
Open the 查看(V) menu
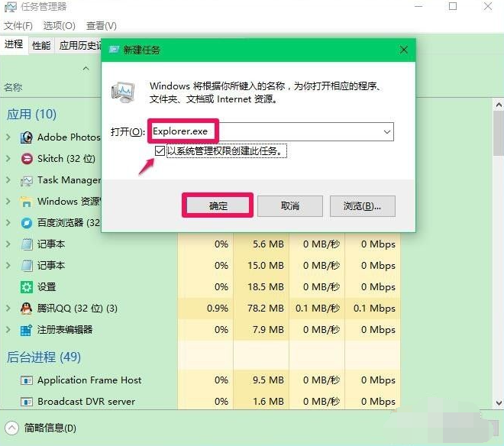102,26
